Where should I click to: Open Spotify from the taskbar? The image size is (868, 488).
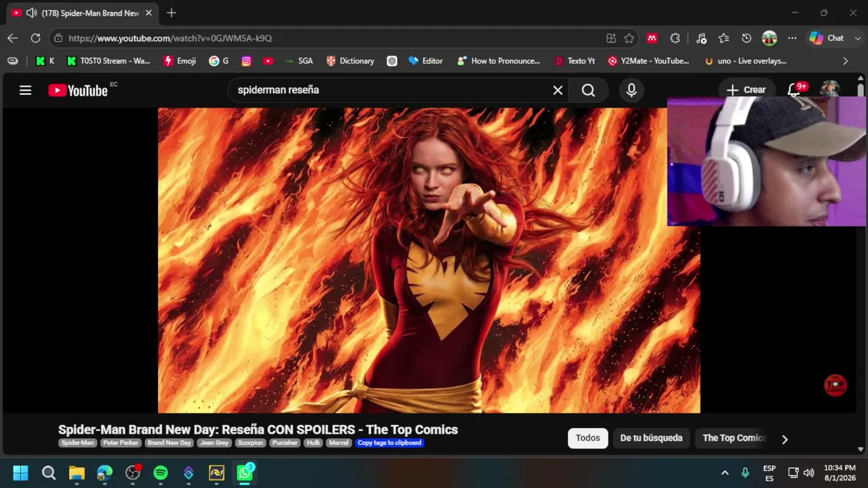161,472
